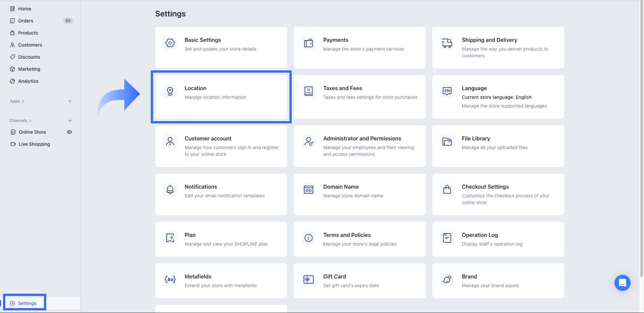
Task: Click the Basic Settings gear icon
Action: point(170,43)
